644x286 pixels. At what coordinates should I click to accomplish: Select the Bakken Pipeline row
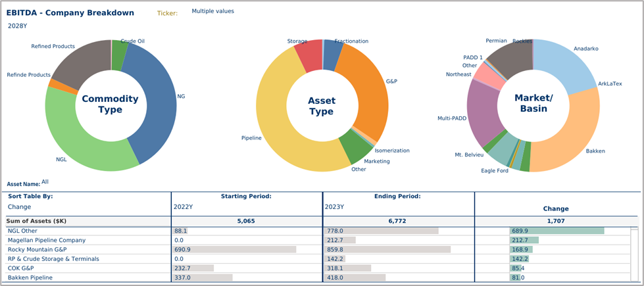(320, 278)
